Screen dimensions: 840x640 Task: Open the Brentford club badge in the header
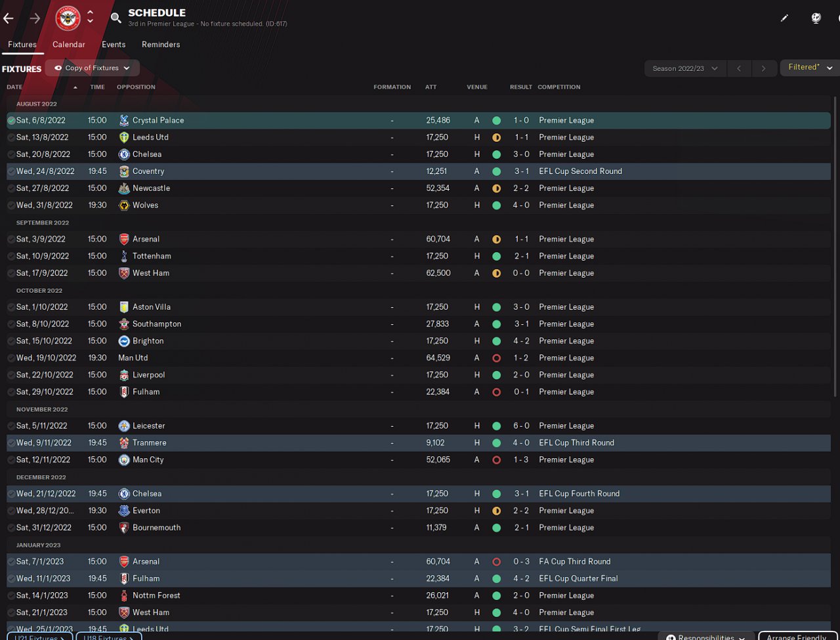click(68, 18)
